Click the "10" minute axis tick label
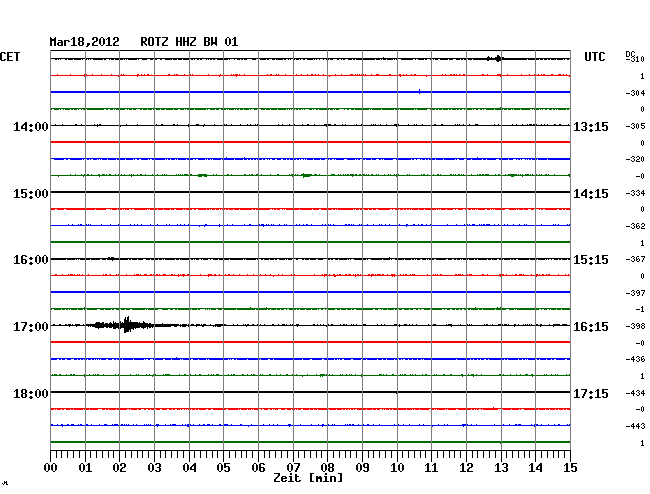650x494 pixels. coord(397,467)
